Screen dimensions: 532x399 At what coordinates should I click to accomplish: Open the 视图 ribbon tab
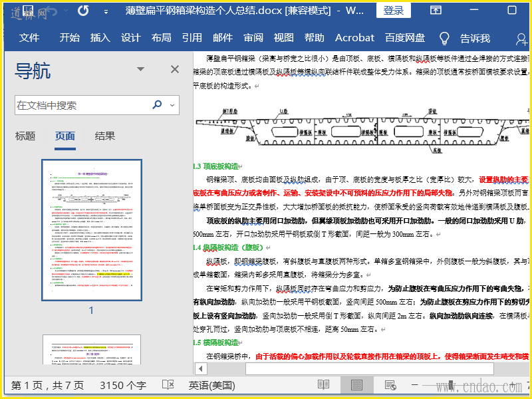pyautogui.click(x=283, y=38)
